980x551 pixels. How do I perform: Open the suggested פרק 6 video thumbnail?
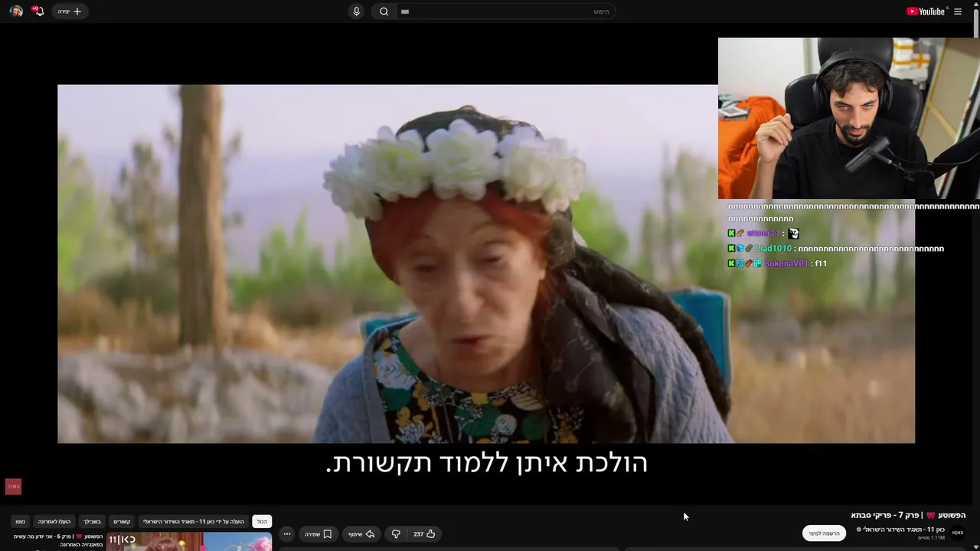[189, 542]
